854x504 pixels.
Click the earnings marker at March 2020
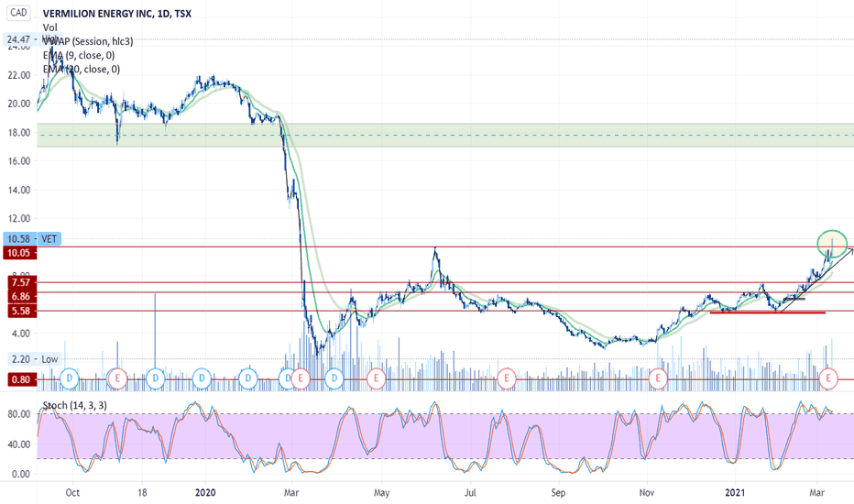tap(301, 378)
